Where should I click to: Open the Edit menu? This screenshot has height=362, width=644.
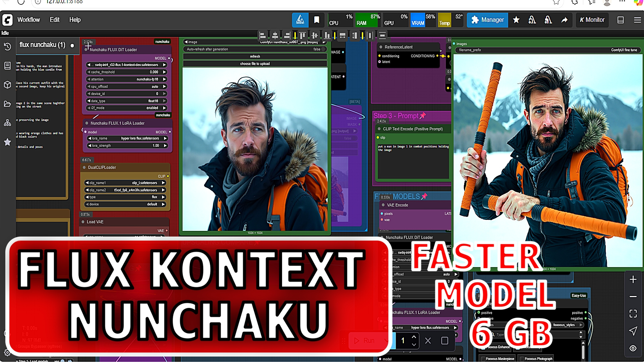55,20
